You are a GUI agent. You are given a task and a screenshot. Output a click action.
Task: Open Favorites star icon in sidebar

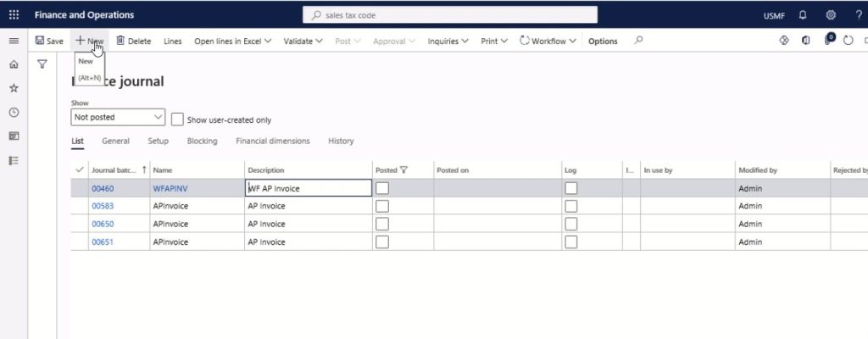tap(14, 88)
